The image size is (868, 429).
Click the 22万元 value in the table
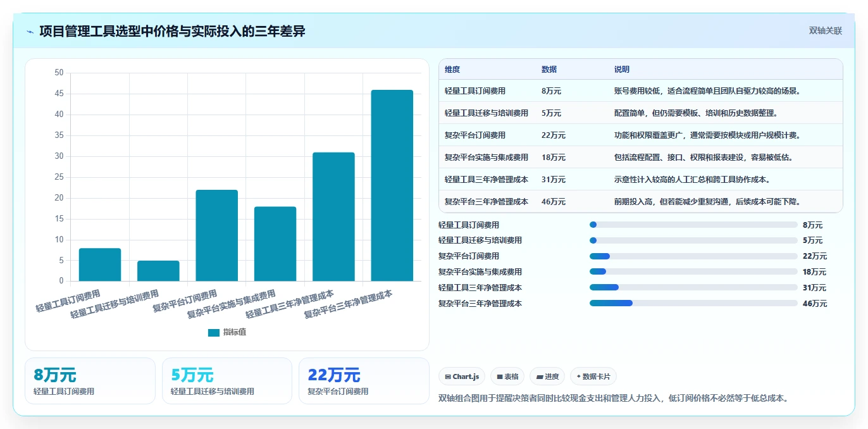(x=554, y=135)
